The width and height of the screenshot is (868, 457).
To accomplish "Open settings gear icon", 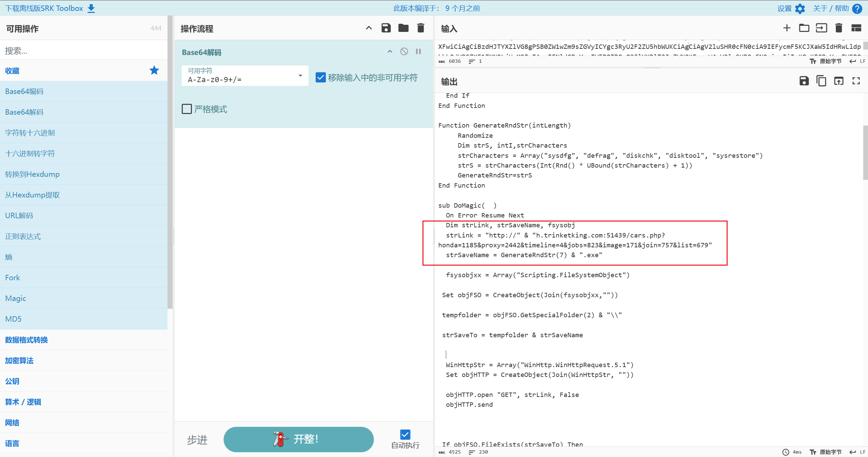I will point(800,8).
